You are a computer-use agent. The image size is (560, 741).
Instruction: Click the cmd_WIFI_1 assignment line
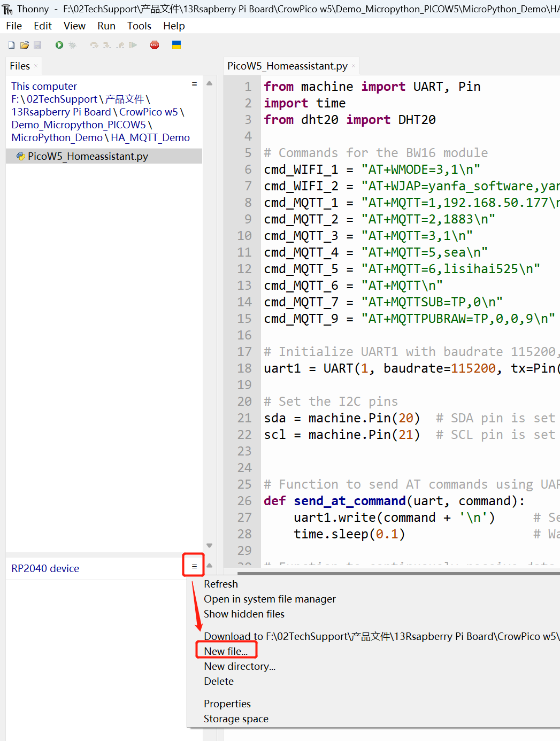click(x=372, y=169)
